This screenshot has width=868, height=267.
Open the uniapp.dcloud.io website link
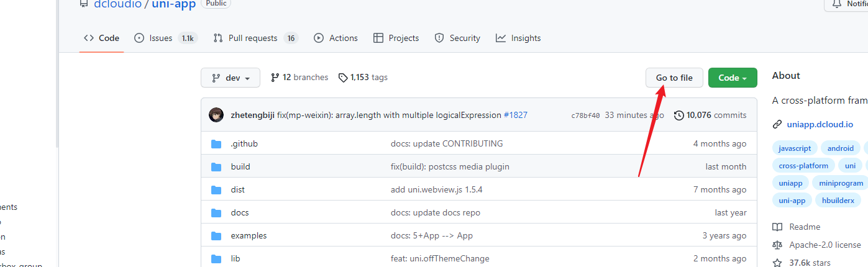(x=820, y=124)
